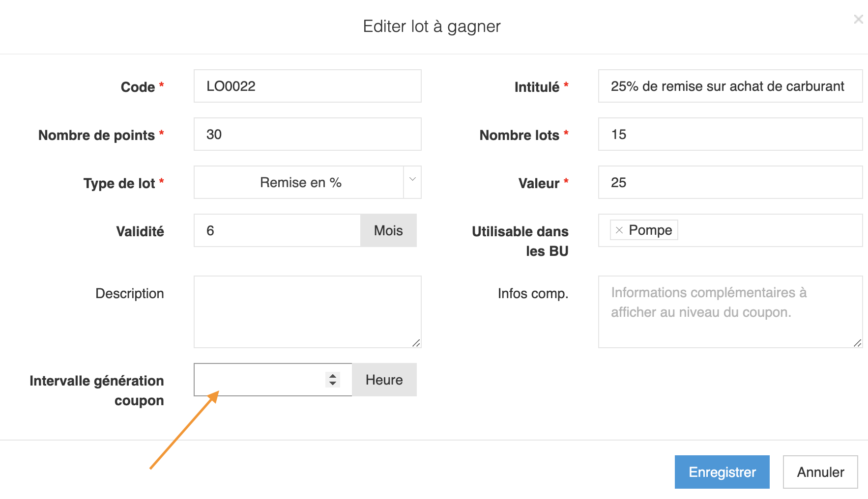Click the Enregistrer button
Screen dimensions: 868x499
pyautogui.click(x=722, y=472)
